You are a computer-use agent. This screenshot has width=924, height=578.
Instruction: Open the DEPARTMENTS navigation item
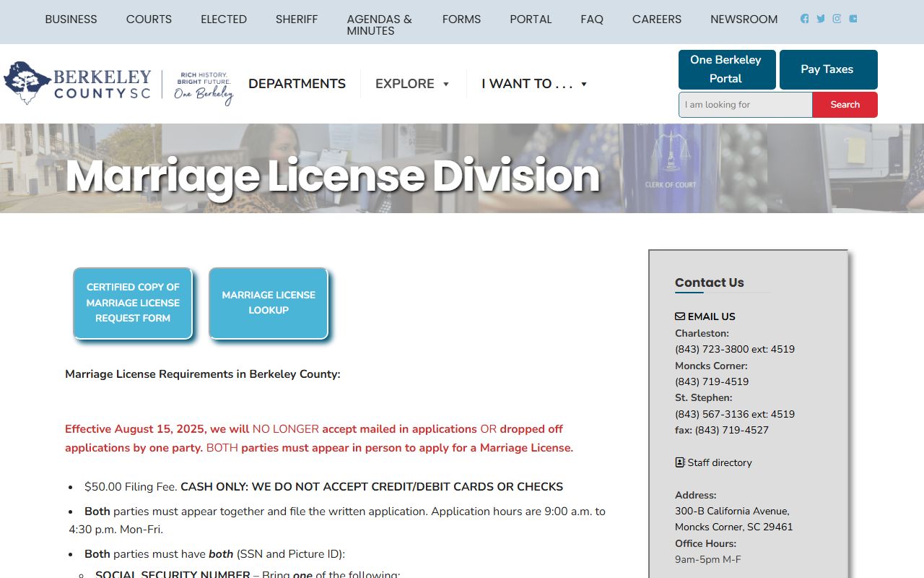coord(297,84)
